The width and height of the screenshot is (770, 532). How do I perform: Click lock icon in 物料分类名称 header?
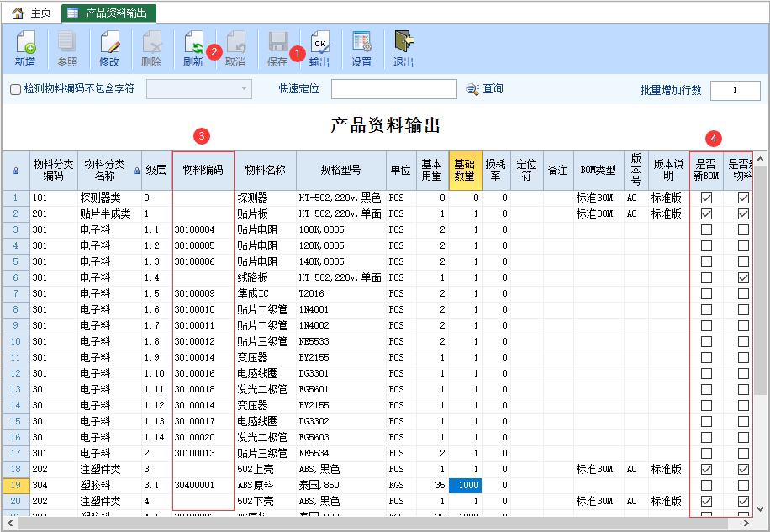(x=137, y=171)
